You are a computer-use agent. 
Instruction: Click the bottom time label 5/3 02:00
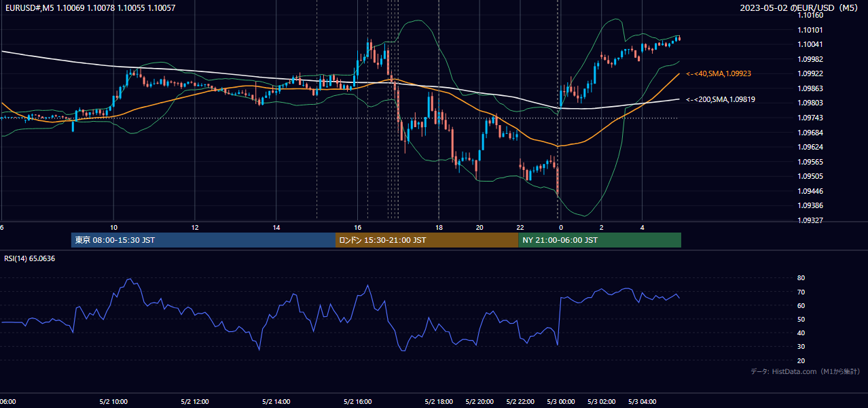(602, 402)
